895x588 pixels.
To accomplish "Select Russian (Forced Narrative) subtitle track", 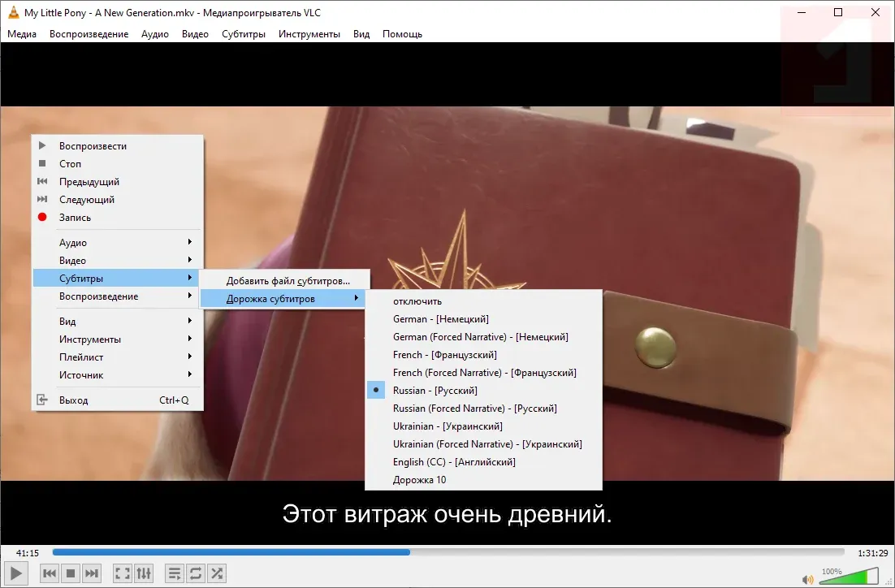I will 483,409.
